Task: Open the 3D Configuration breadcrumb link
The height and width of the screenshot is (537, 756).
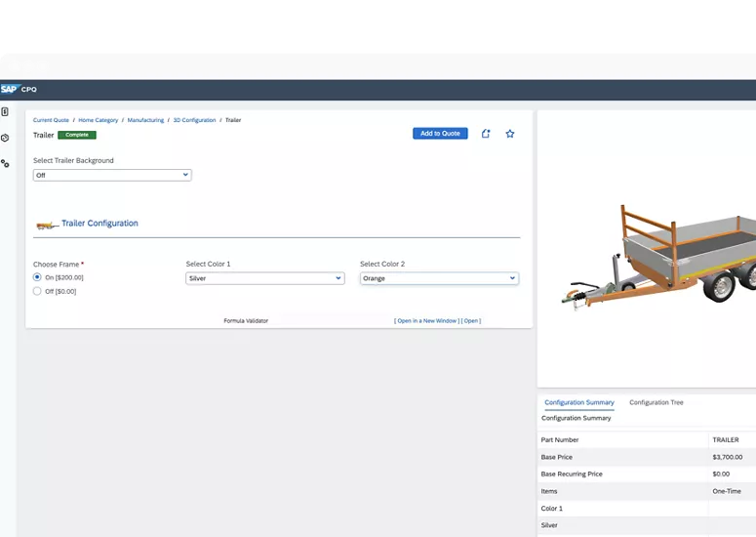Action: pos(194,120)
